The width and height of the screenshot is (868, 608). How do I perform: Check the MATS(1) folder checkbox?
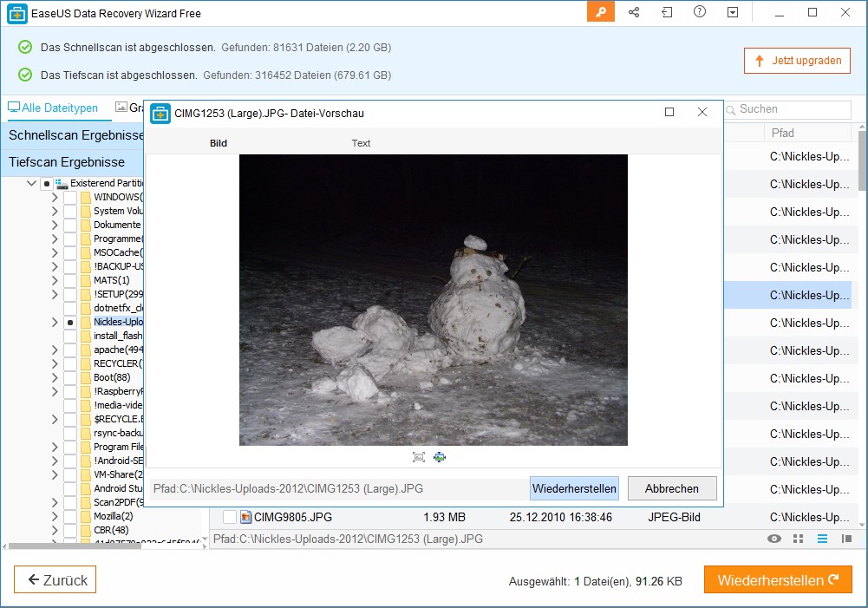click(70, 280)
